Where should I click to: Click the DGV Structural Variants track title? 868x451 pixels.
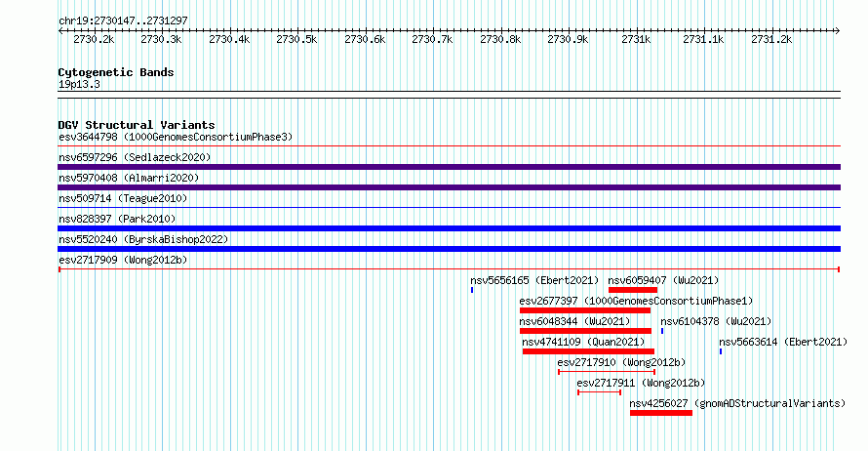point(137,125)
